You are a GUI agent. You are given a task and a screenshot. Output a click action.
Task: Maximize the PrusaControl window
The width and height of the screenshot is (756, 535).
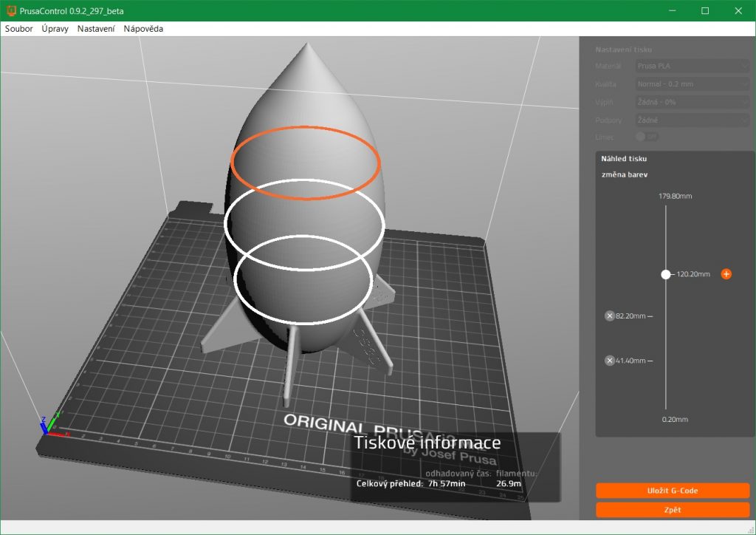pyautogui.click(x=705, y=10)
